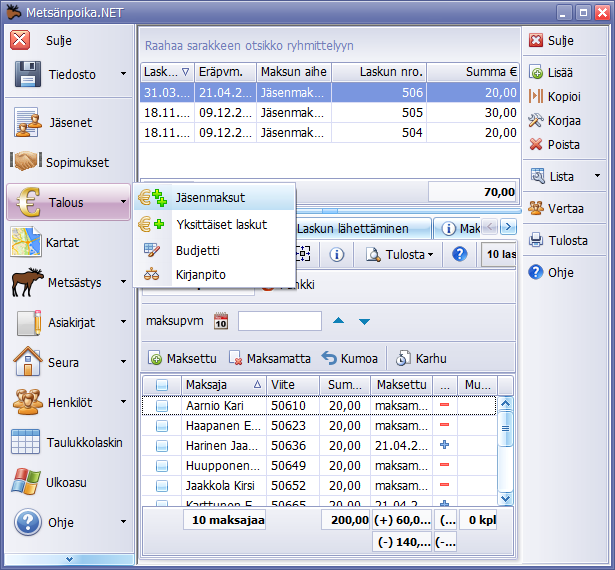This screenshot has height=570, width=615.
Task: Click the Vertaa compare icon
Action: click(x=537, y=208)
